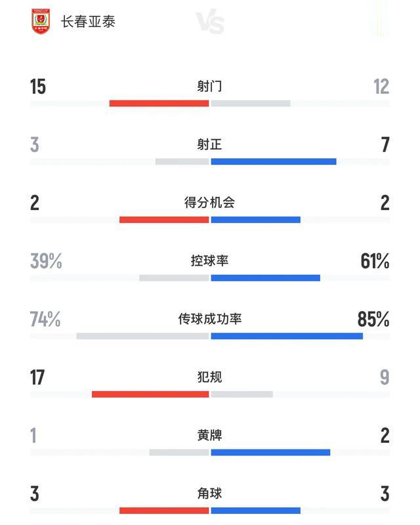The height and width of the screenshot is (525, 420).
Task: Click the 61% possession value
Action: (375, 261)
